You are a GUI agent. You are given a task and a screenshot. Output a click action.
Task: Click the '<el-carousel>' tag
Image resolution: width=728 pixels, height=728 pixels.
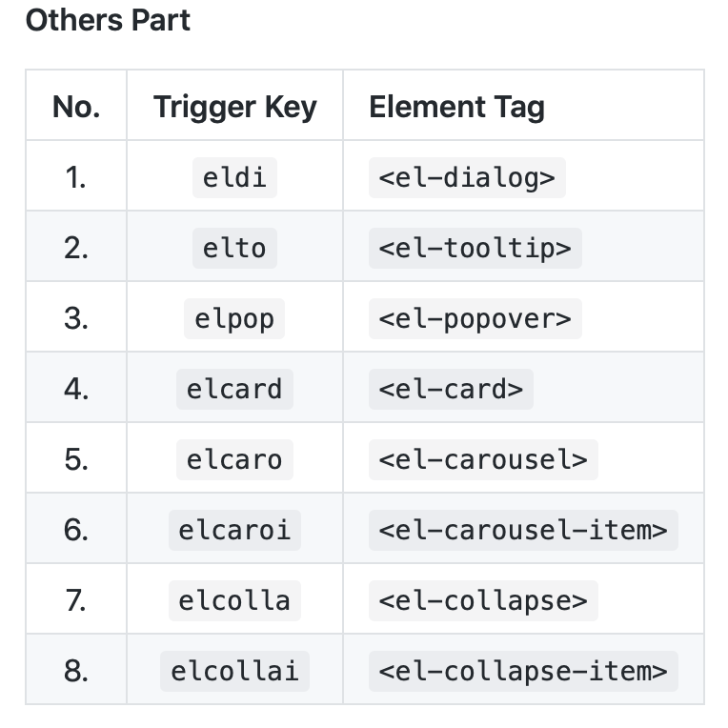click(483, 459)
